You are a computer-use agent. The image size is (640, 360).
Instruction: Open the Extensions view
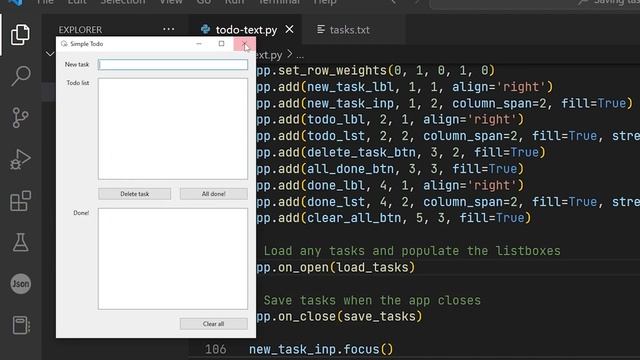[x=20, y=201]
